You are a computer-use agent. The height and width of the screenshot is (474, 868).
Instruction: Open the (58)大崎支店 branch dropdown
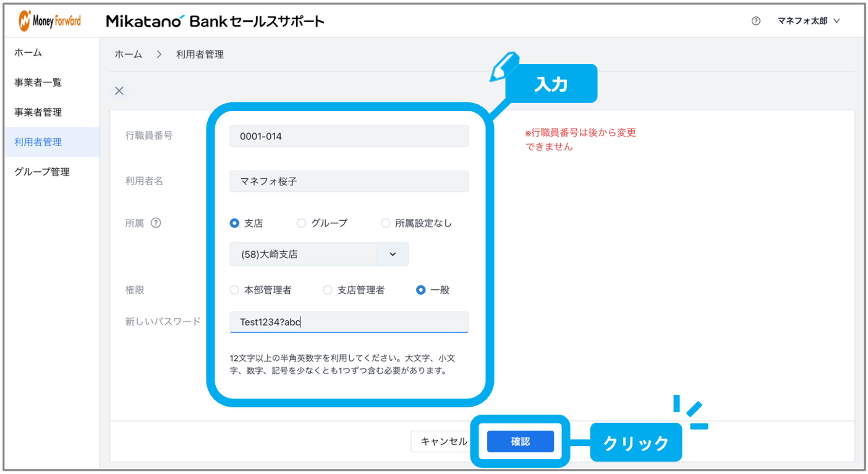pos(319,254)
